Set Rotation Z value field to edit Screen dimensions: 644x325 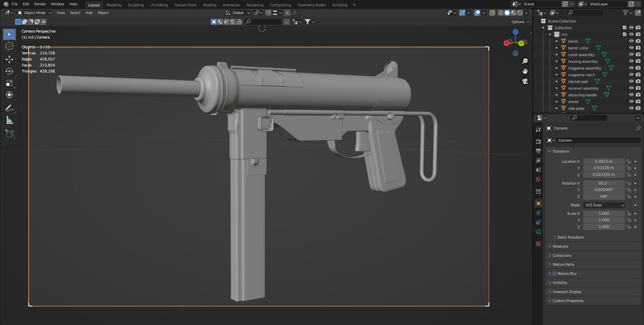tap(604, 197)
